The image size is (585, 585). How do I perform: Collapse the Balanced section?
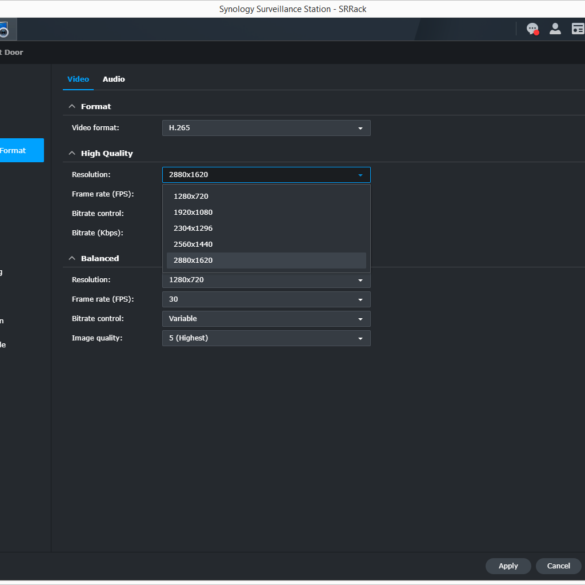[x=72, y=259]
